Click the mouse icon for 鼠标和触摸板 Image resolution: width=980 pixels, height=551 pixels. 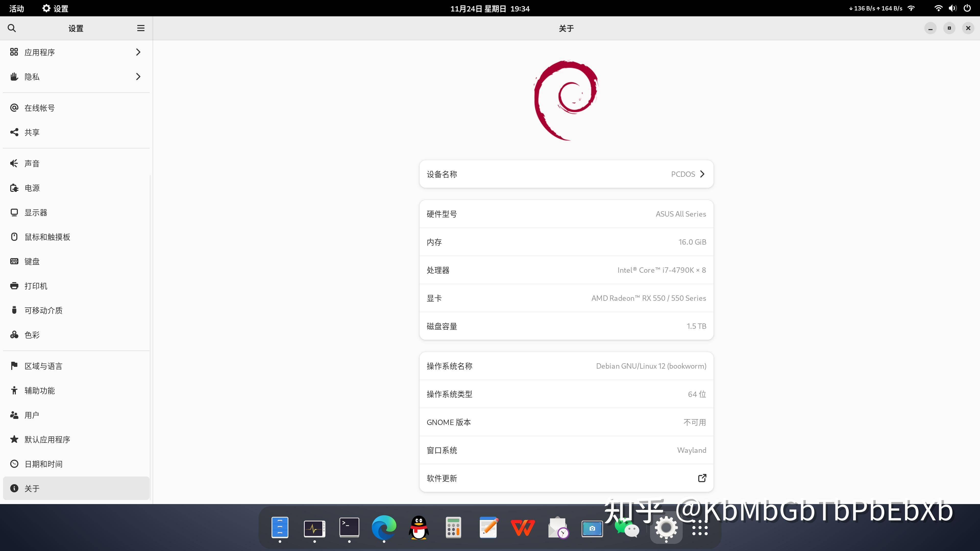[14, 237]
